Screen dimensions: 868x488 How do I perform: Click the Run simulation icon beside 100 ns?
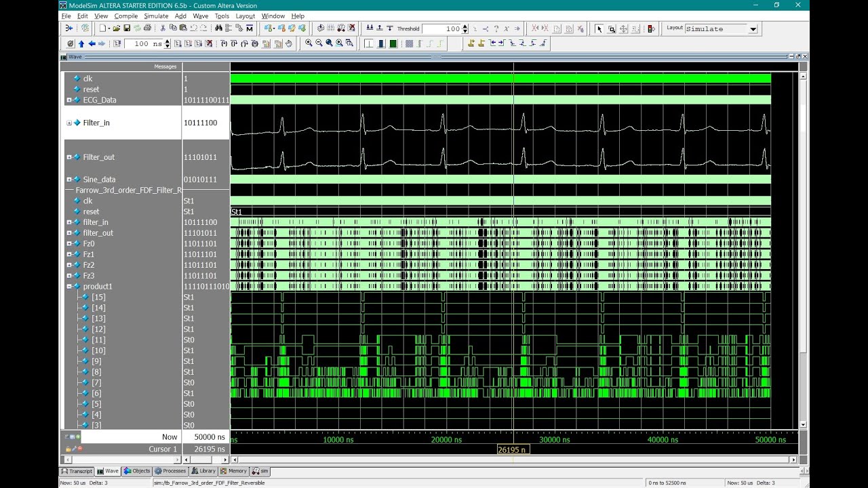(x=177, y=43)
